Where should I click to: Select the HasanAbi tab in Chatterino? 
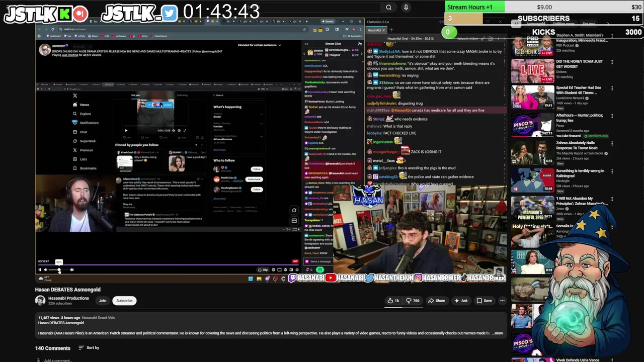(x=376, y=30)
